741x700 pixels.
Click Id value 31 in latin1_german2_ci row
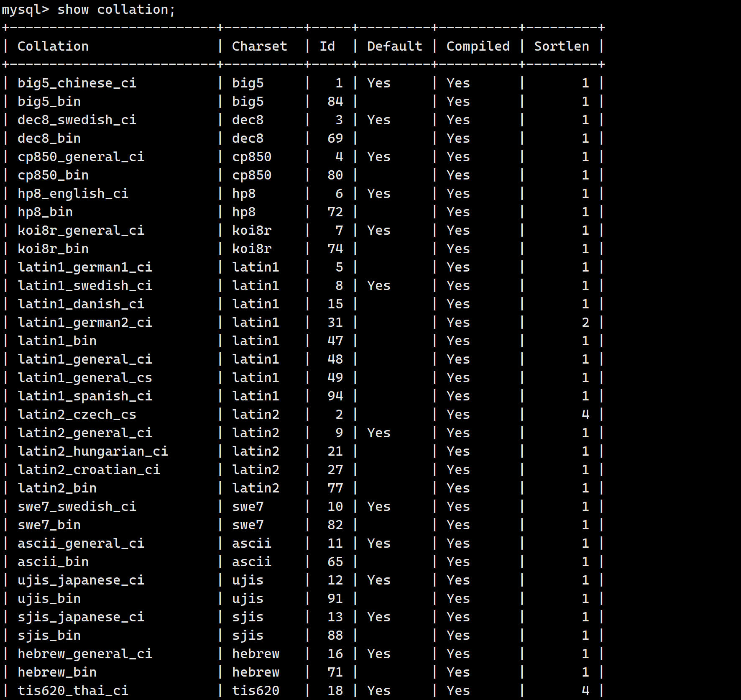tap(335, 322)
